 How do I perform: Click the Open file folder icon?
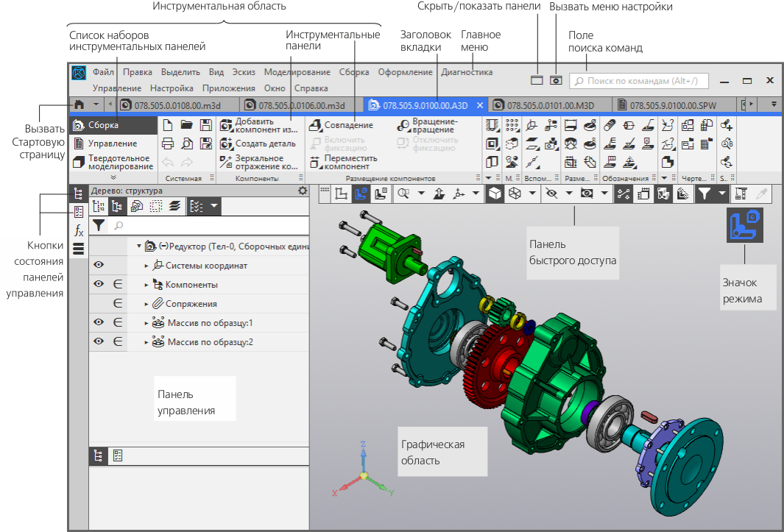click(x=187, y=125)
